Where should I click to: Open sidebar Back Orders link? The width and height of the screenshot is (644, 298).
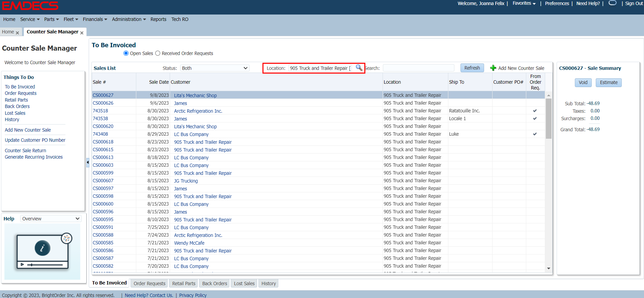[17, 106]
